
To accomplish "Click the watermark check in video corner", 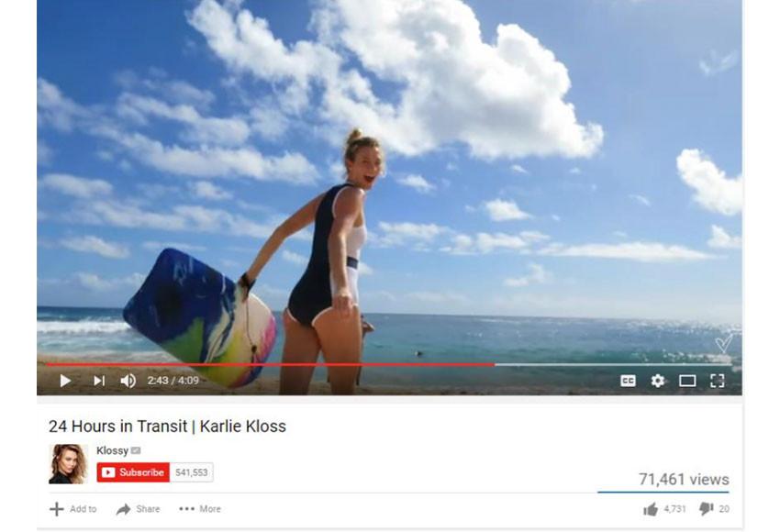I will 724,343.
